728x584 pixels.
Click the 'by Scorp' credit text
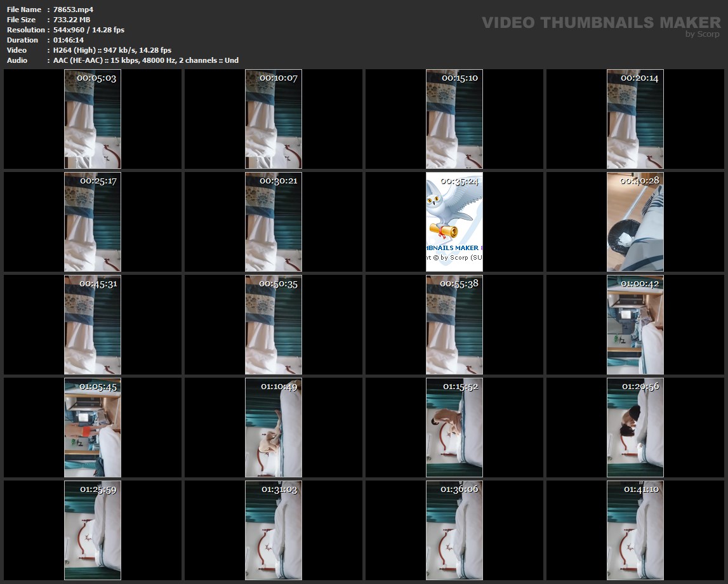[x=702, y=34]
